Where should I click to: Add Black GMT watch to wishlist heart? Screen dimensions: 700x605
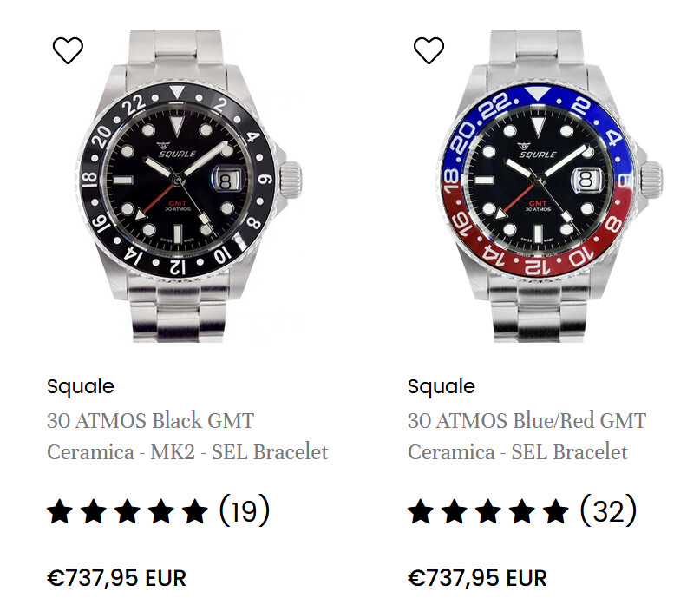point(68,50)
